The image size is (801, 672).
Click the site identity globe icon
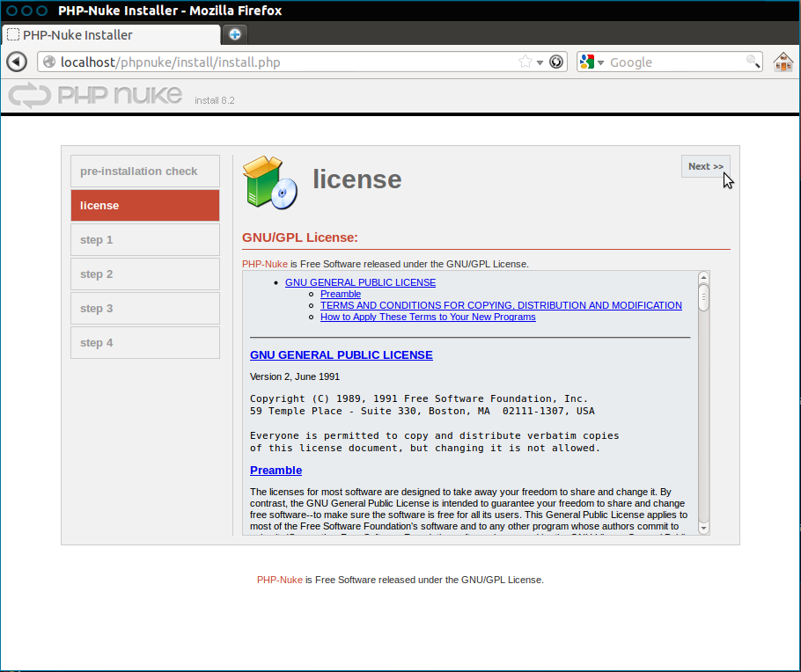(x=49, y=62)
